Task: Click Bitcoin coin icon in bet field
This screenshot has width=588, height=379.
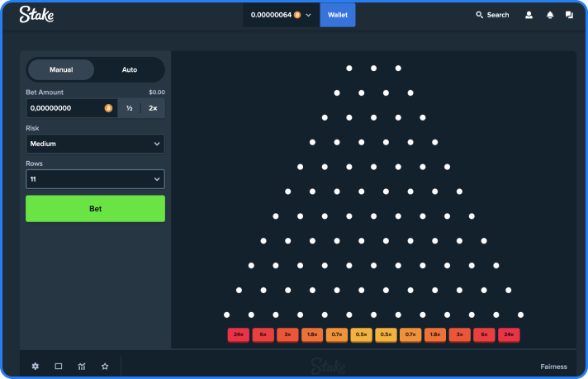Action: coord(108,108)
